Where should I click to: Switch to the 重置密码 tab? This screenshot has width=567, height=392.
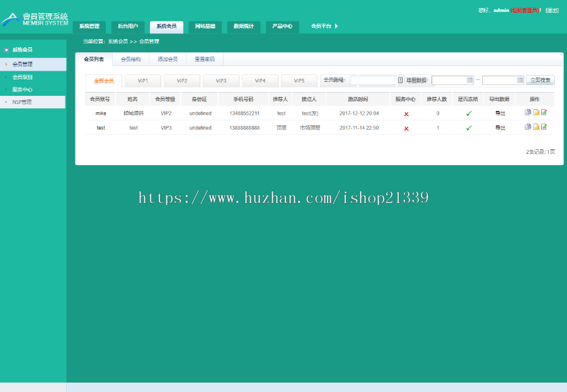(205, 59)
